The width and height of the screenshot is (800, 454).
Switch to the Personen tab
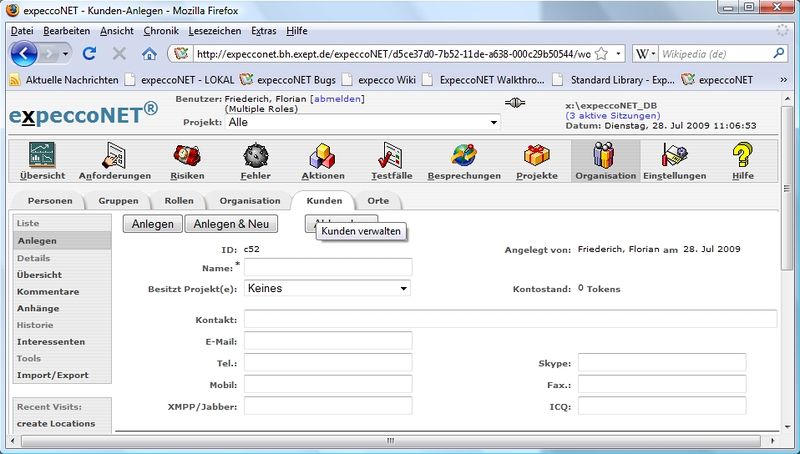[x=49, y=200]
